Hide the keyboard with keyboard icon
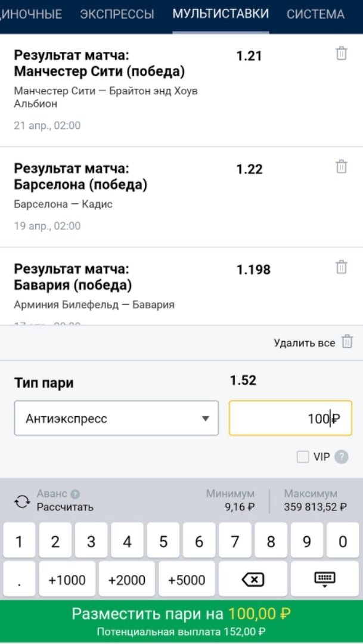363x644 pixels. (325, 578)
